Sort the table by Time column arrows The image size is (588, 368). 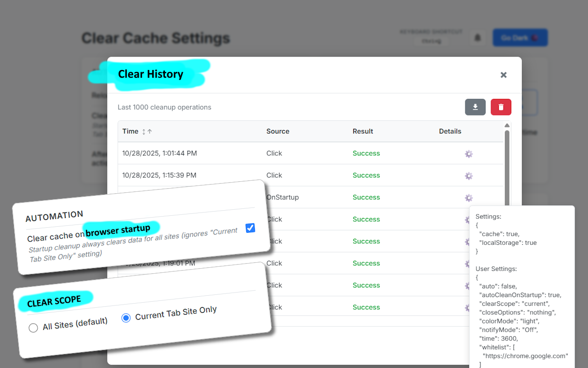[147, 132]
